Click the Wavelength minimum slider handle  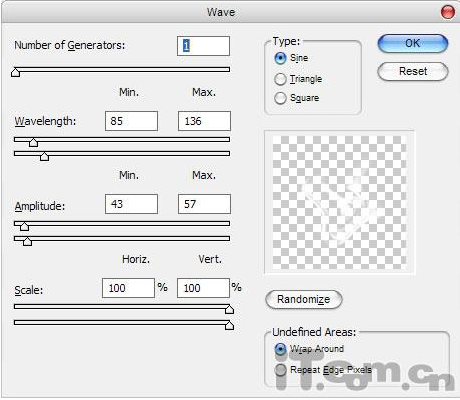click(33, 142)
